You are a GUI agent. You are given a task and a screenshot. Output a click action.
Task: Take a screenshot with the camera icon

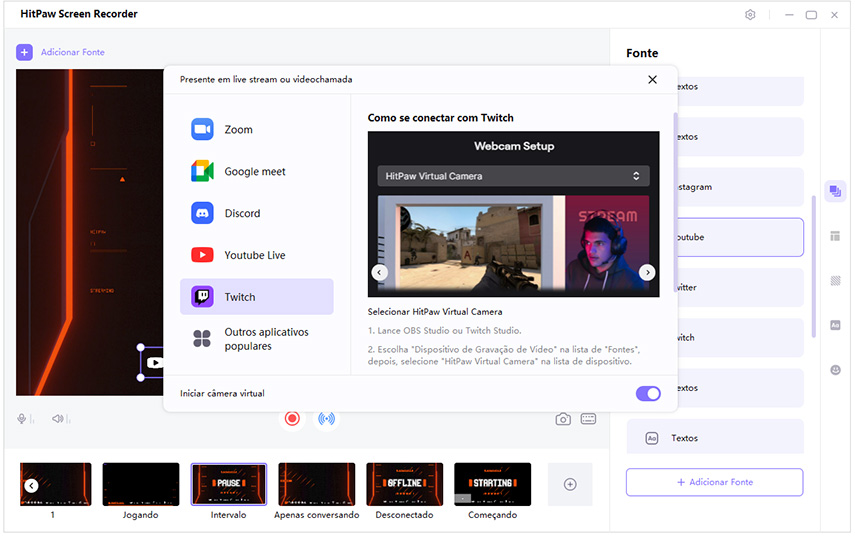(563, 419)
